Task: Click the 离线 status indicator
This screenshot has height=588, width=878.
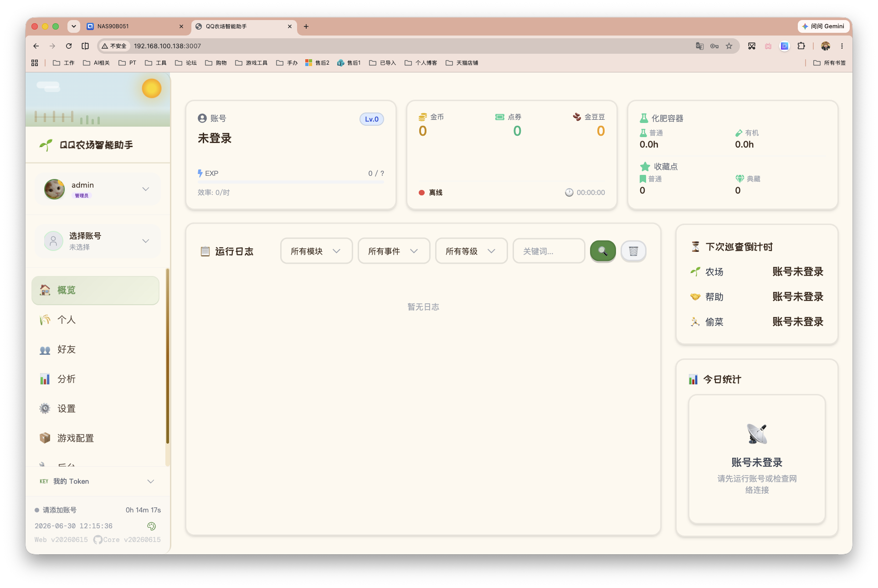Action: (431, 193)
